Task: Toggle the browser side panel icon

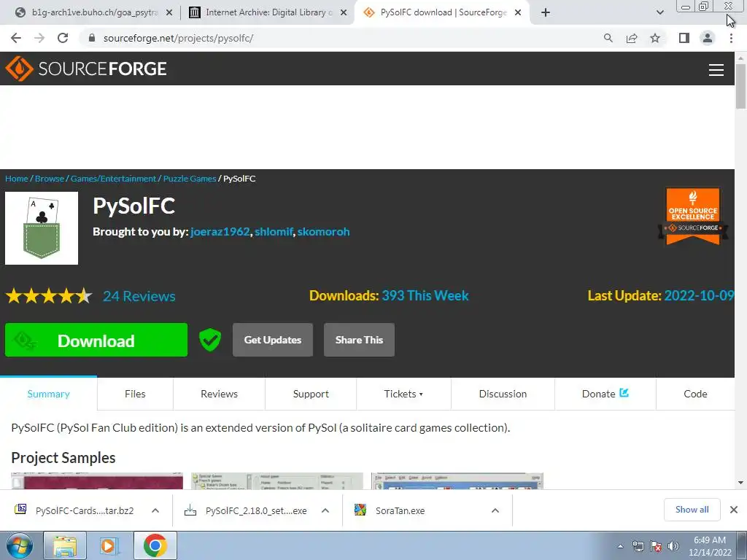Action: click(x=684, y=38)
